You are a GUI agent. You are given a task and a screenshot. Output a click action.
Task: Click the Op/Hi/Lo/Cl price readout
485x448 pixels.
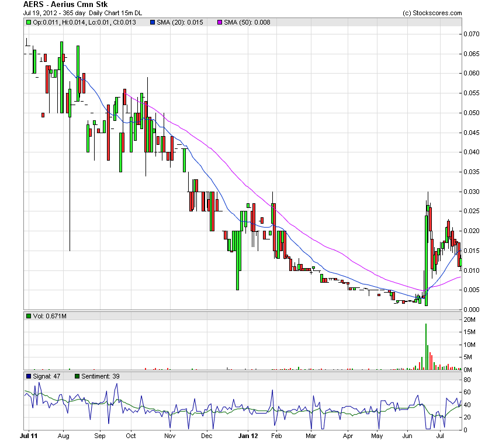pyautogui.click(x=85, y=22)
